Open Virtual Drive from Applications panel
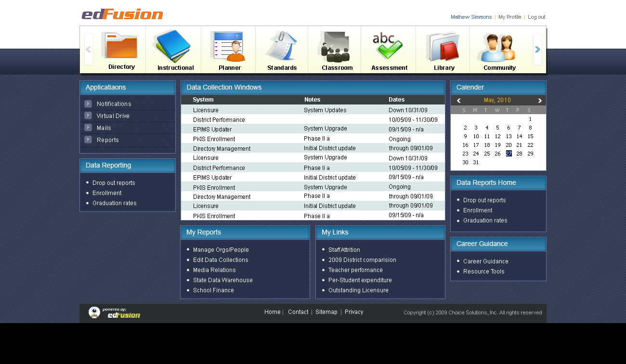This screenshot has width=626, height=364. 113,116
